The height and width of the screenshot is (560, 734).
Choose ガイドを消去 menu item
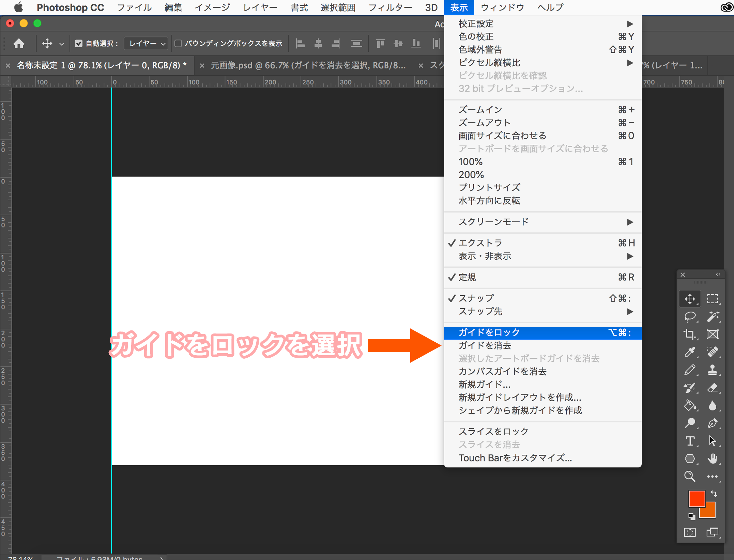[542, 345]
